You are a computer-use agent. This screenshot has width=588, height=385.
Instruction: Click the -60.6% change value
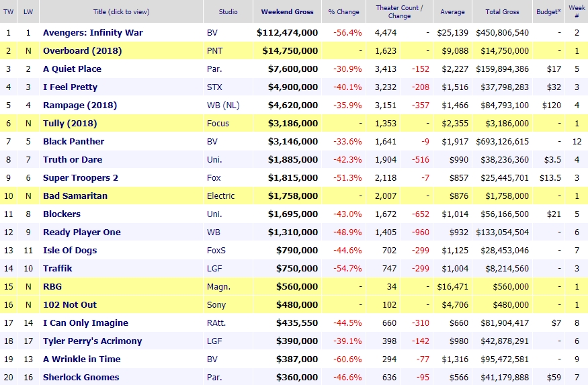click(347, 359)
